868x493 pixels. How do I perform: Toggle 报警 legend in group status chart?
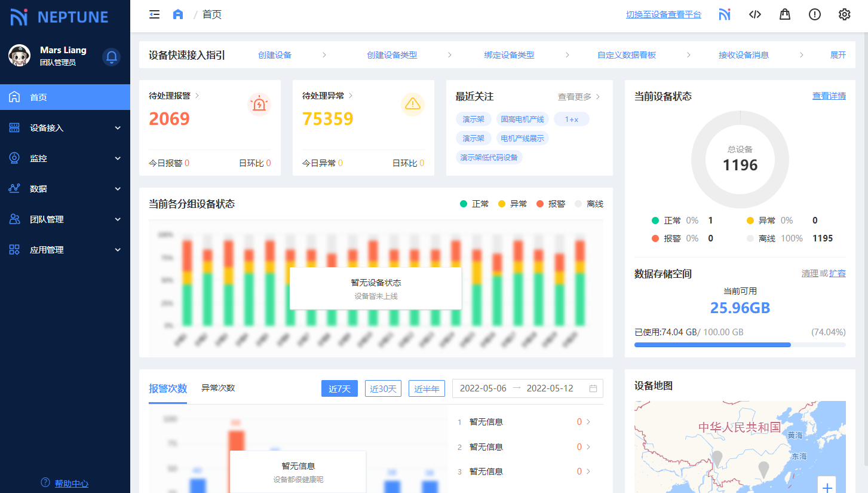(x=550, y=204)
